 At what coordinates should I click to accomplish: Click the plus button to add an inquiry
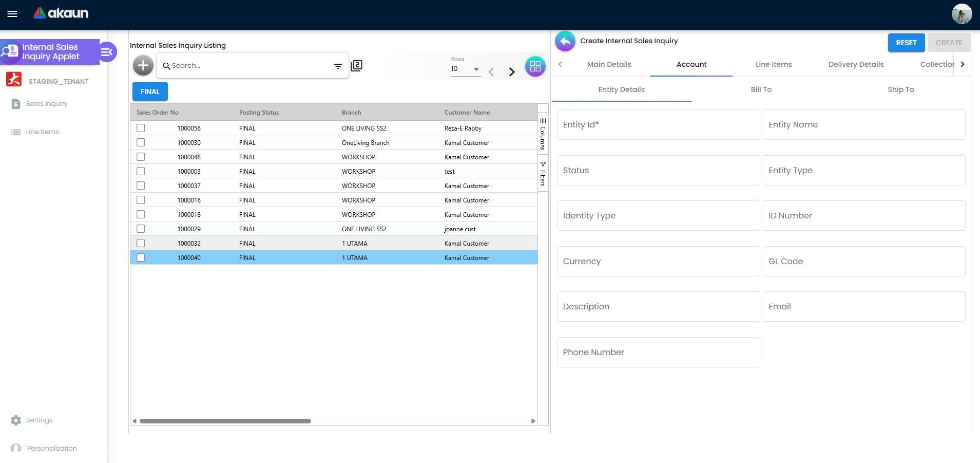click(143, 65)
